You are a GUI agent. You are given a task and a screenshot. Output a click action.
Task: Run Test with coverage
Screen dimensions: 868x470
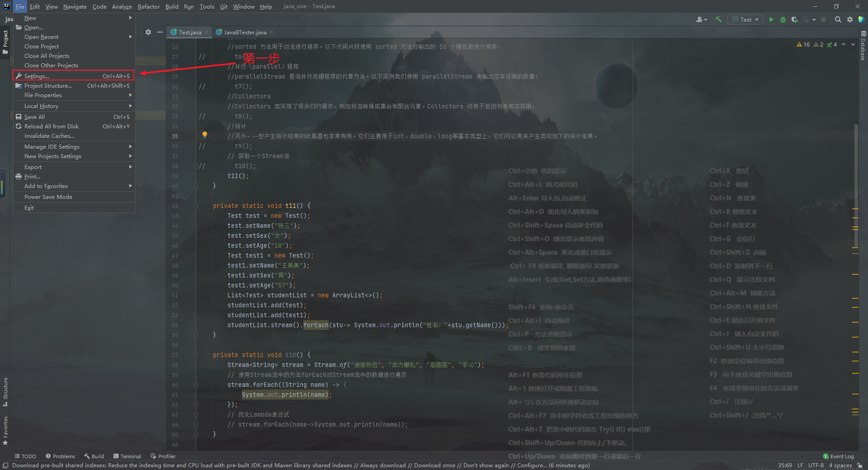[x=794, y=19]
